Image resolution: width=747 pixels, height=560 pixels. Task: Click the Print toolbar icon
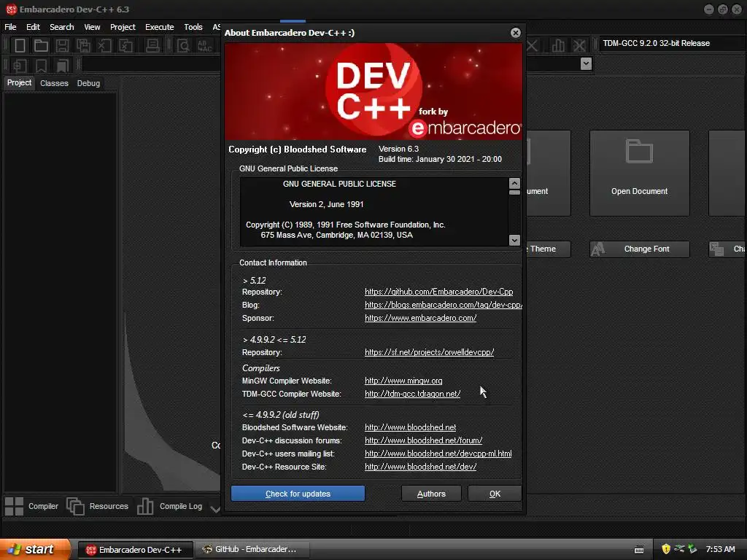pyautogui.click(x=152, y=46)
